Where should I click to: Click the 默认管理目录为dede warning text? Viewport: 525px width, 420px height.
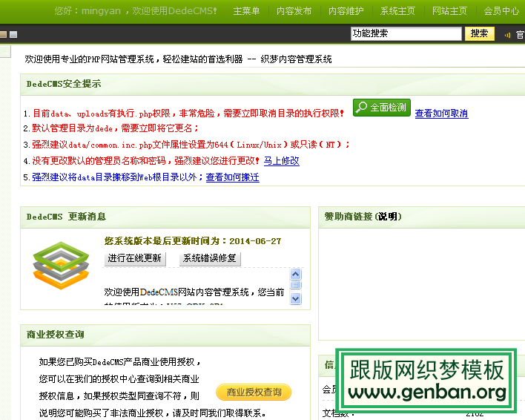115,128
